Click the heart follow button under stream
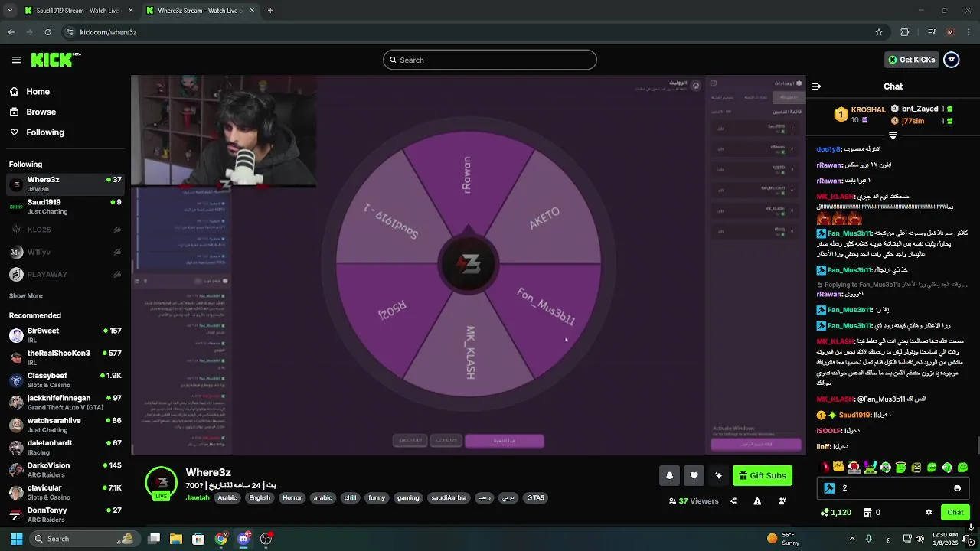 (694, 475)
